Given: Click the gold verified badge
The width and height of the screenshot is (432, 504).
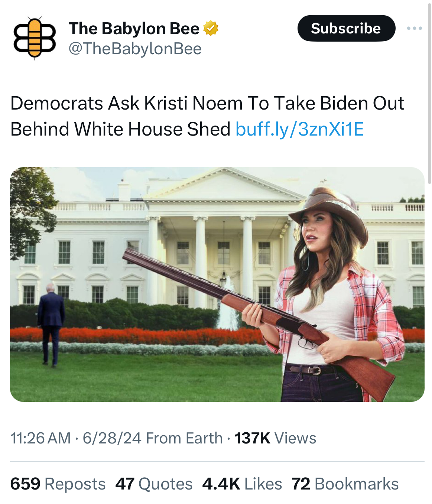Looking at the screenshot, I should point(211,29).
